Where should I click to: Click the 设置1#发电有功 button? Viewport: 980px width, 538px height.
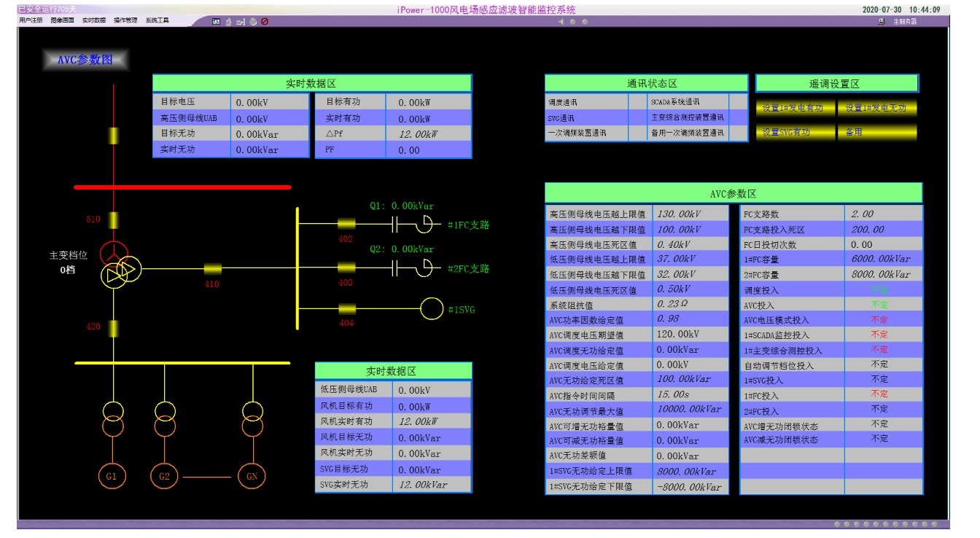click(x=795, y=108)
